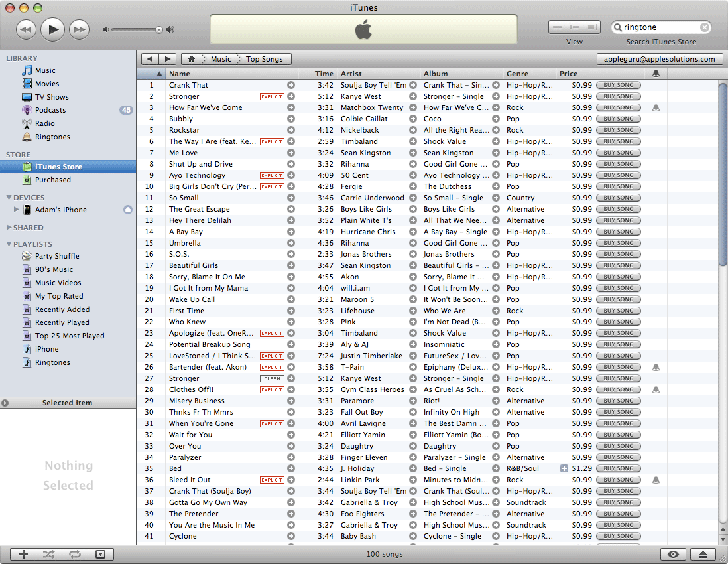
Task: Open the browser using the eye icon
Action: pyautogui.click(x=673, y=554)
